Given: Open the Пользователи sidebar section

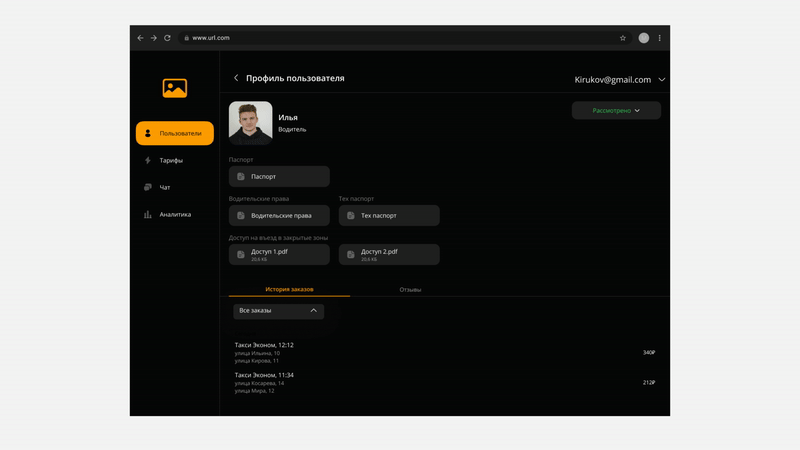Looking at the screenshot, I should point(174,133).
